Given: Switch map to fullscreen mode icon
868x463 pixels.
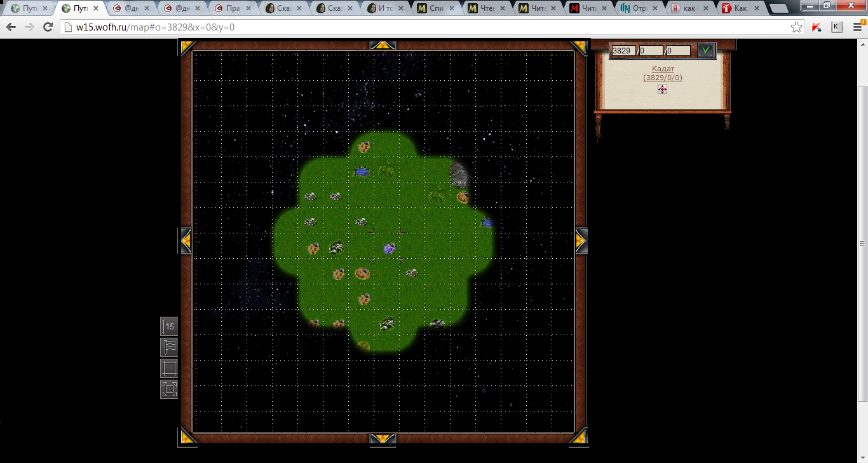Looking at the screenshot, I should [x=169, y=389].
